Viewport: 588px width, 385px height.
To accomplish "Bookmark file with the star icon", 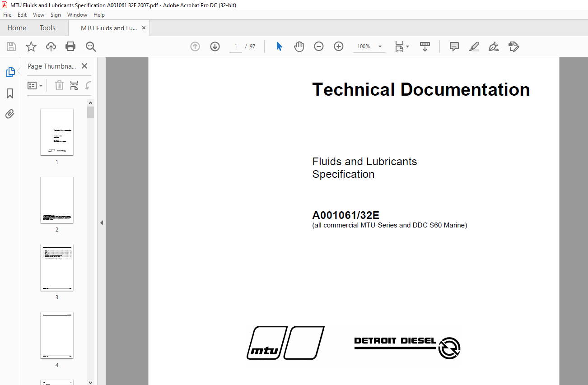I will click(31, 46).
